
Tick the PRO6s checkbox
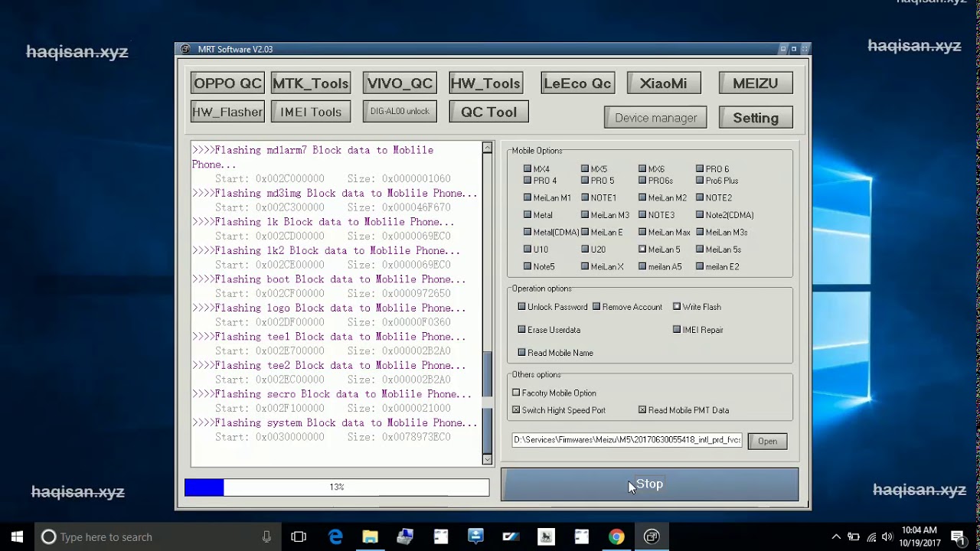pos(642,181)
